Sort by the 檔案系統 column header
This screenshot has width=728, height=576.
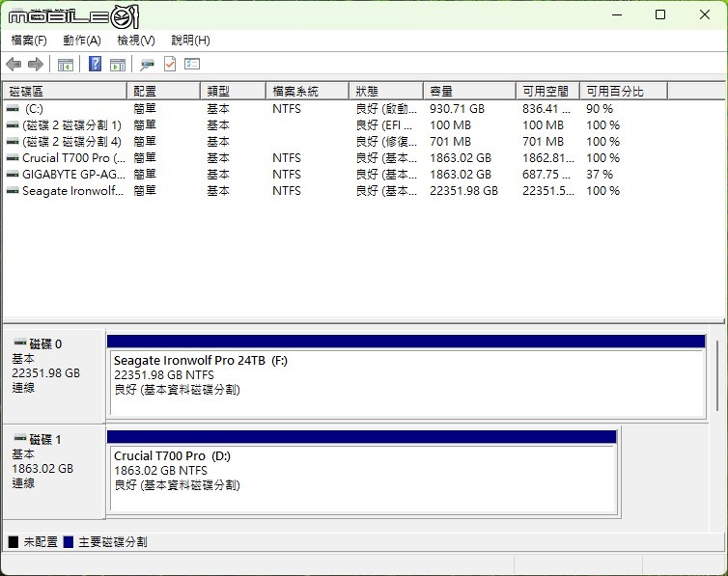click(308, 92)
